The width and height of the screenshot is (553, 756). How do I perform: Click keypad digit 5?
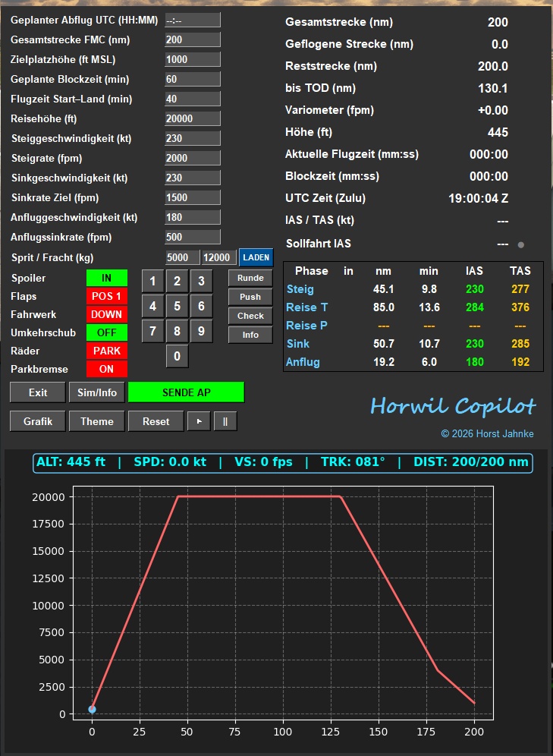177,306
